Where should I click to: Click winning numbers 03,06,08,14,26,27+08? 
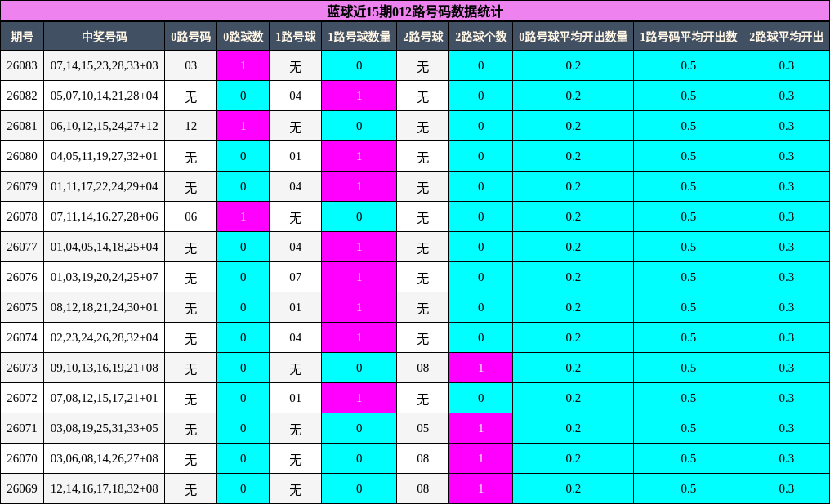[105, 458]
